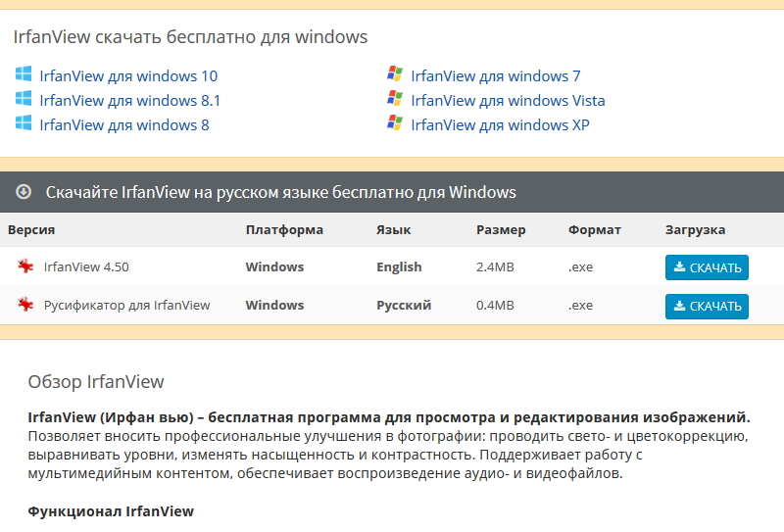Screen dimensions: 784x532
Task: Click Windows logo icon beside windows 8 link
Action: (x=24, y=123)
